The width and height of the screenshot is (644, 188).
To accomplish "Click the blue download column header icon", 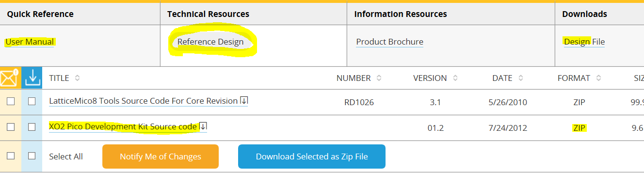I will tap(32, 78).
